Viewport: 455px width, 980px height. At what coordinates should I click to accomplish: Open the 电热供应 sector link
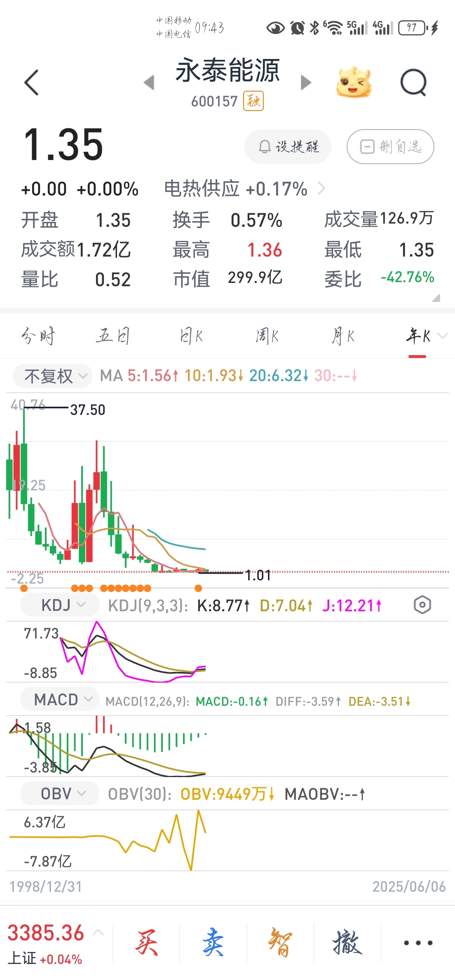click(244, 189)
